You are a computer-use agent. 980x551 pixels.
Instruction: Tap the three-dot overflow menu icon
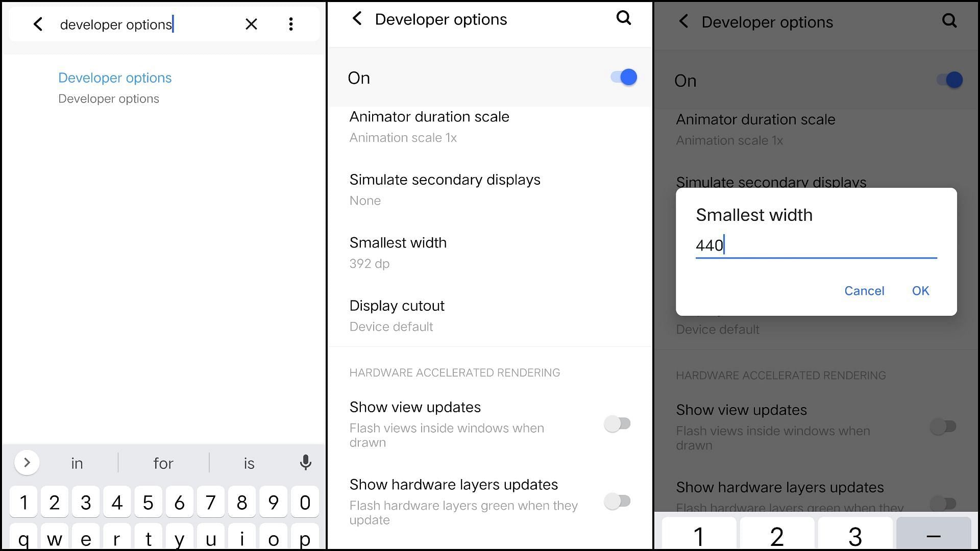point(291,24)
